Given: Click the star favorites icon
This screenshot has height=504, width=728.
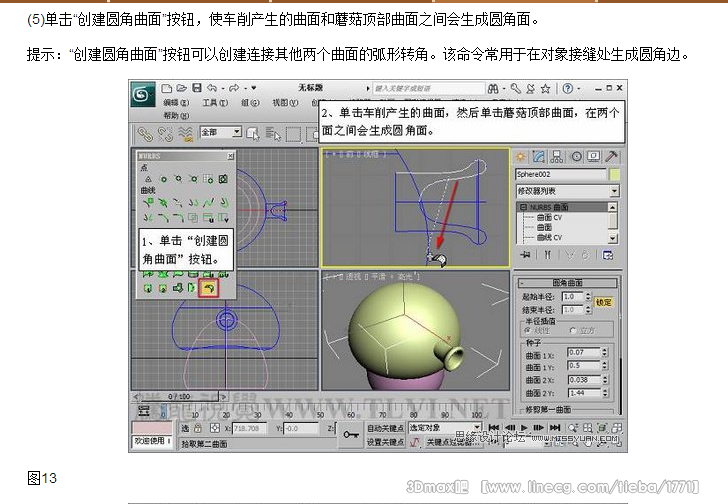Looking at the screenshot, I should pos(546,88).
